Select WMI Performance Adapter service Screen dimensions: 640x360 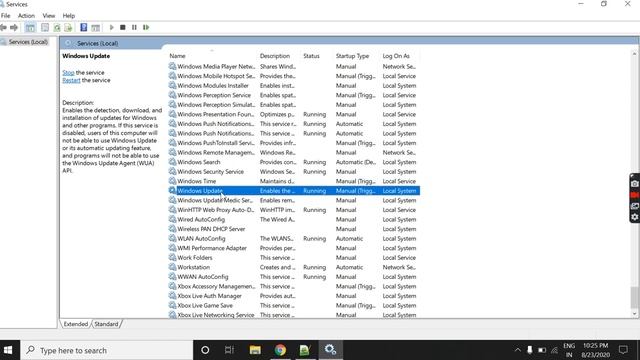(294, 248)
